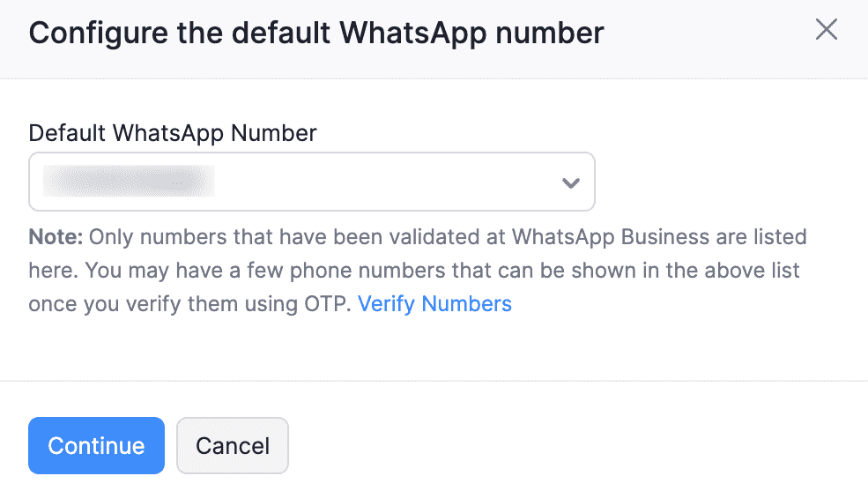Click the X icon in dialog header
868x491 pixels.
click(x=826, y=30)
